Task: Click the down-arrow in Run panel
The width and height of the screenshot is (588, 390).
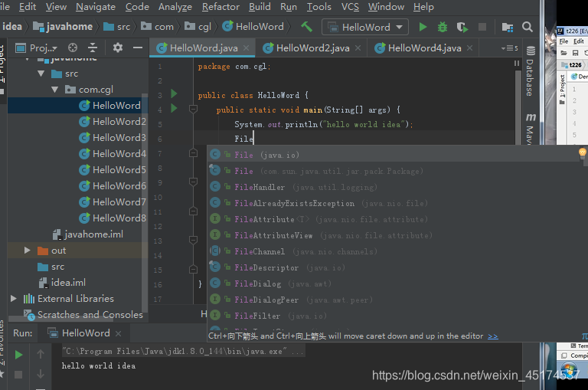Action: (x=41, y=374)
